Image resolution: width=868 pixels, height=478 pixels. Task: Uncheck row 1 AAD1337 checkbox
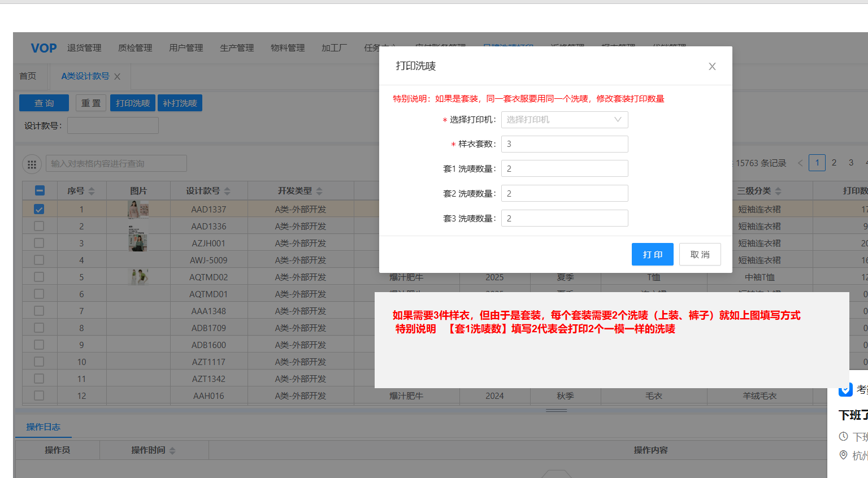pyautogui.click(x=39, y=209)
